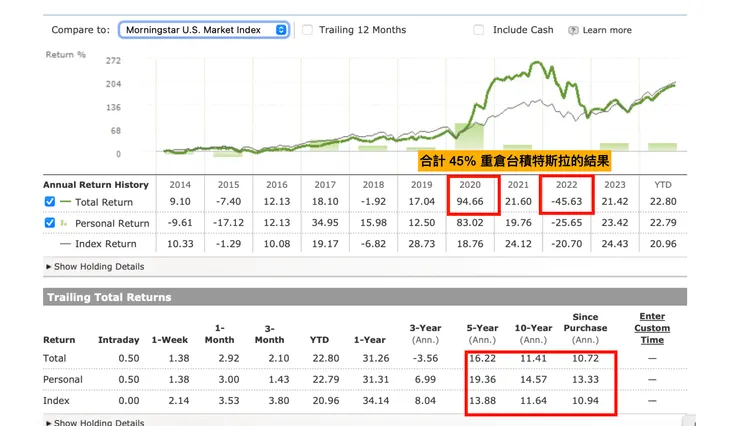The image size is (740, 426).
Task: Select the 2019 year column header
Action: (421, 185)
